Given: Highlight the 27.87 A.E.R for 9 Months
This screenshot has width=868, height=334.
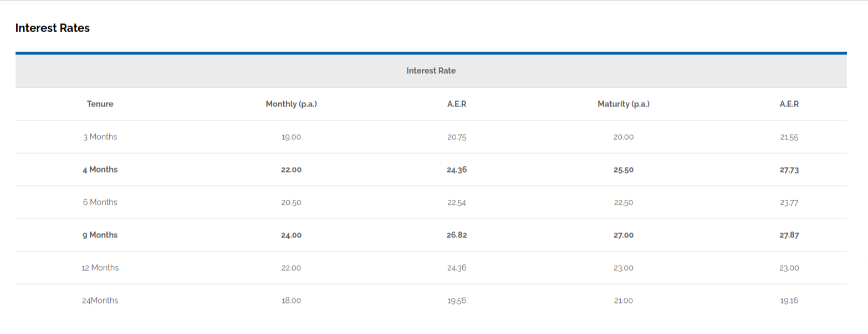Looking at the screenshot, I should [x=789, y=235].
